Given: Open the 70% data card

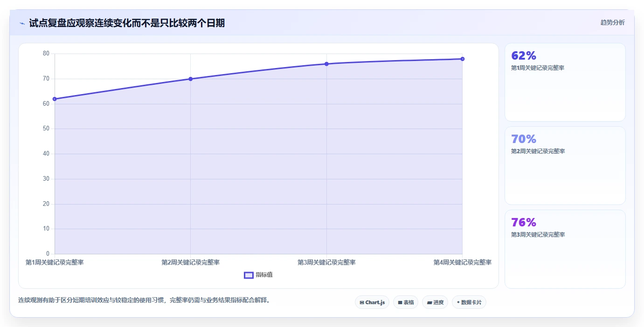Looking at the screenshot, I should (x=565, y=165).
